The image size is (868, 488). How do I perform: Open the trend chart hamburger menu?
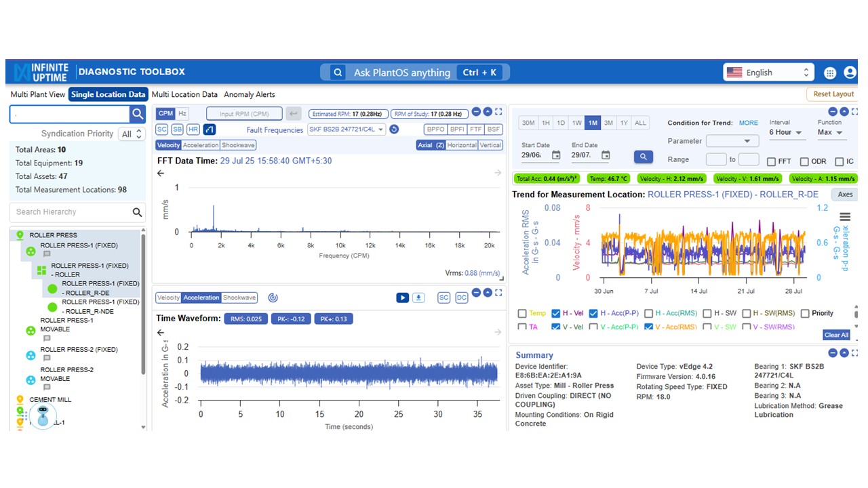(x=844, y=217)
